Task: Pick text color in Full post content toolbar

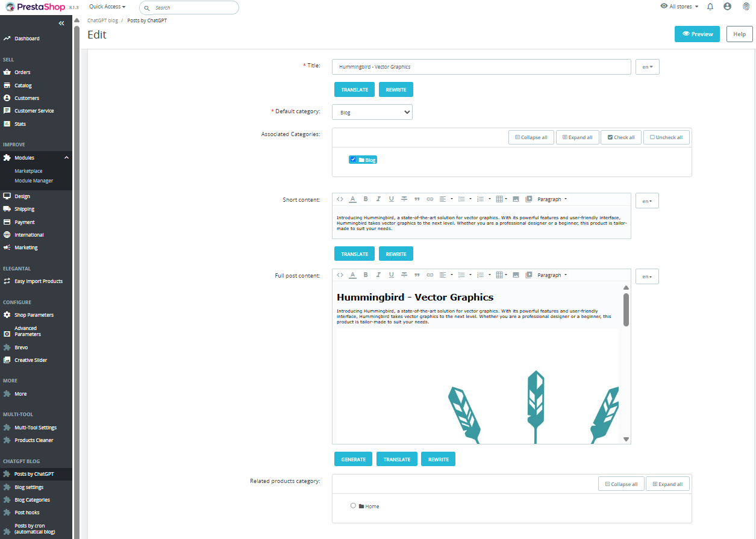Action: [353, 275]
